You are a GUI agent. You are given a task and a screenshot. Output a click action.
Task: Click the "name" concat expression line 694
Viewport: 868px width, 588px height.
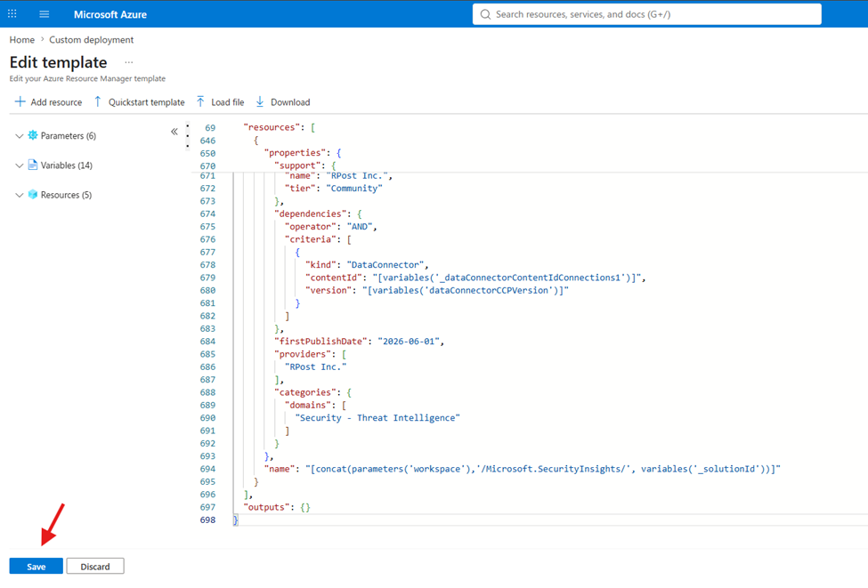522,469
